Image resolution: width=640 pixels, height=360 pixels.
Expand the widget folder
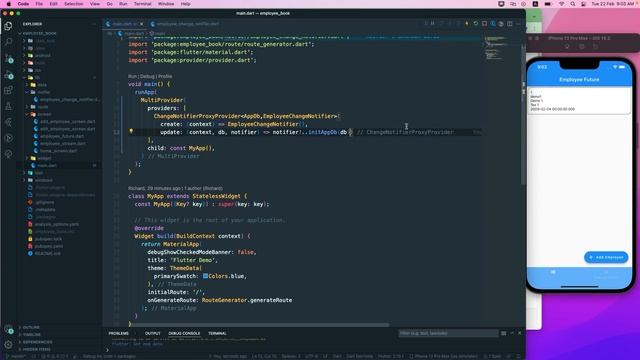pos(43,158)
